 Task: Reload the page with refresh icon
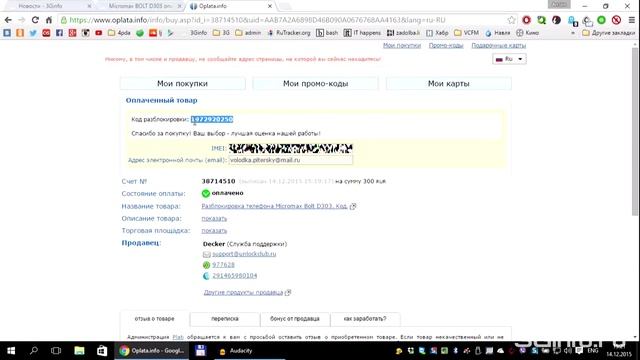(x=35, y=20)
